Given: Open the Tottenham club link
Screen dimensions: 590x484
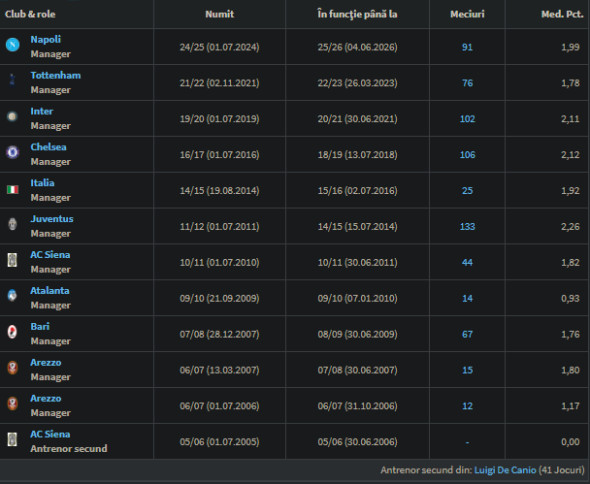Looking at the screenshot, I should point(56,75).
